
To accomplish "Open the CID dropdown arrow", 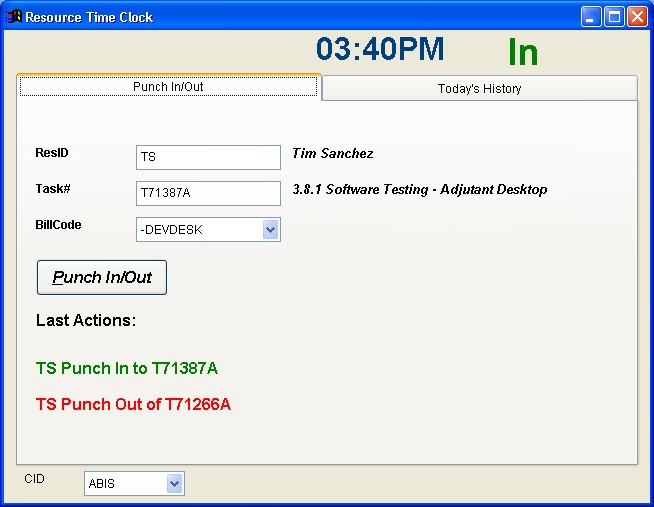I will [x=174, y=484].
